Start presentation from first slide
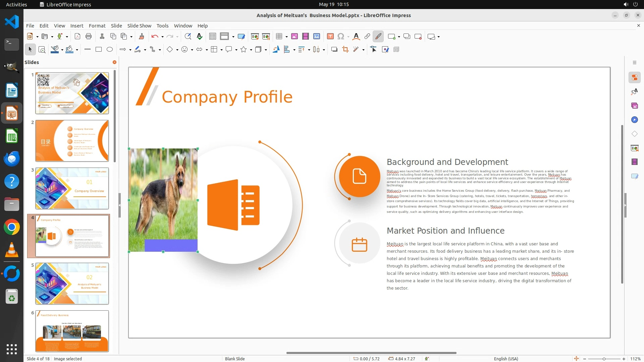 coord(255,37)
